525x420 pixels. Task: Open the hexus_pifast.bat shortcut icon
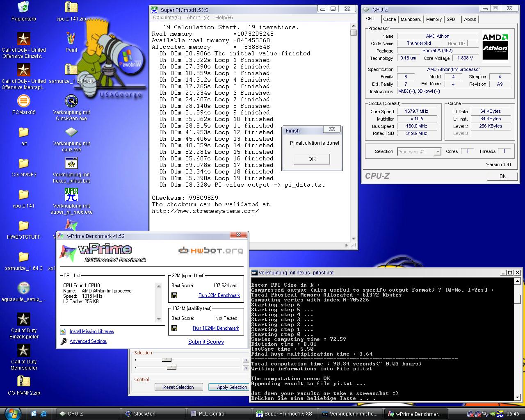tap(71, 163)
